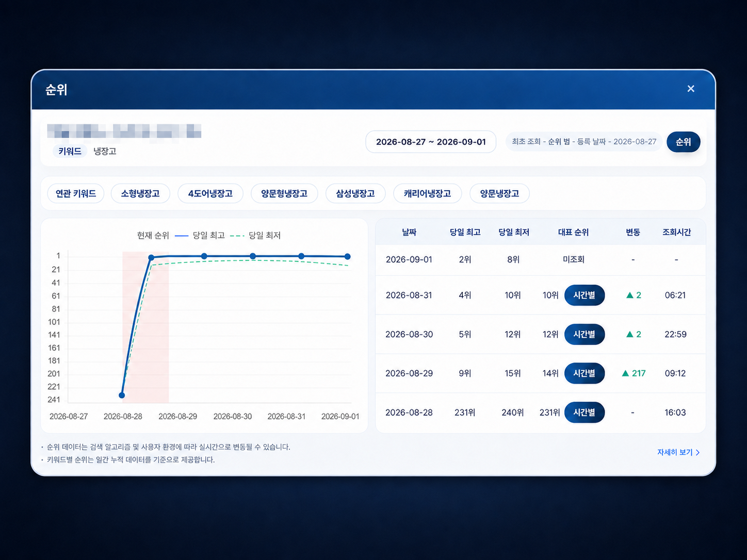Image resolution: width=747 pixels, height=560 pixels.
Task: Click the 조회시간 column header
Action: tap(676, 232)
